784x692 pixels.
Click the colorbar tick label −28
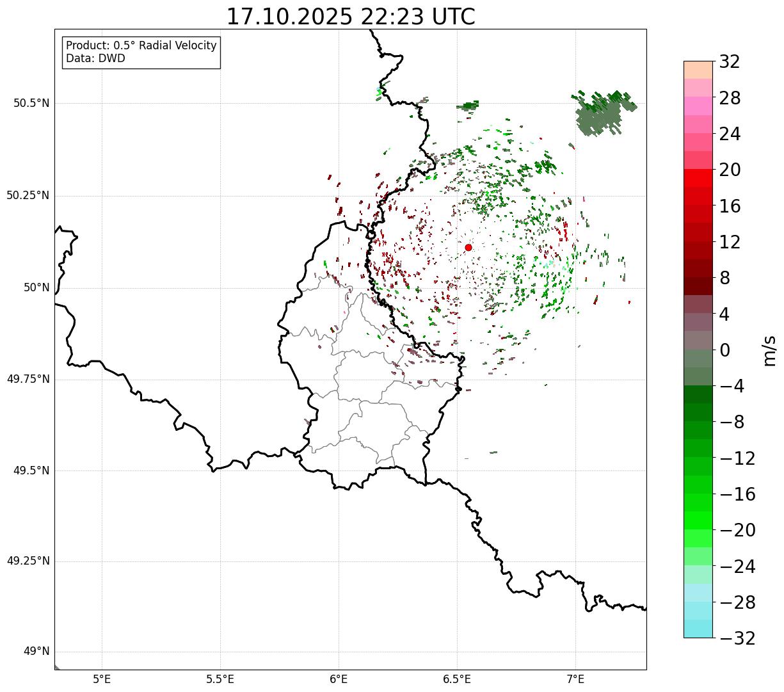[x=737, y=602]
